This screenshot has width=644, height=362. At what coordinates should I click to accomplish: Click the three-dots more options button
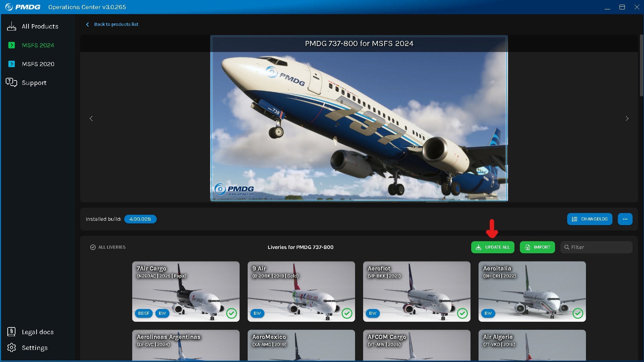coord(625,219)
